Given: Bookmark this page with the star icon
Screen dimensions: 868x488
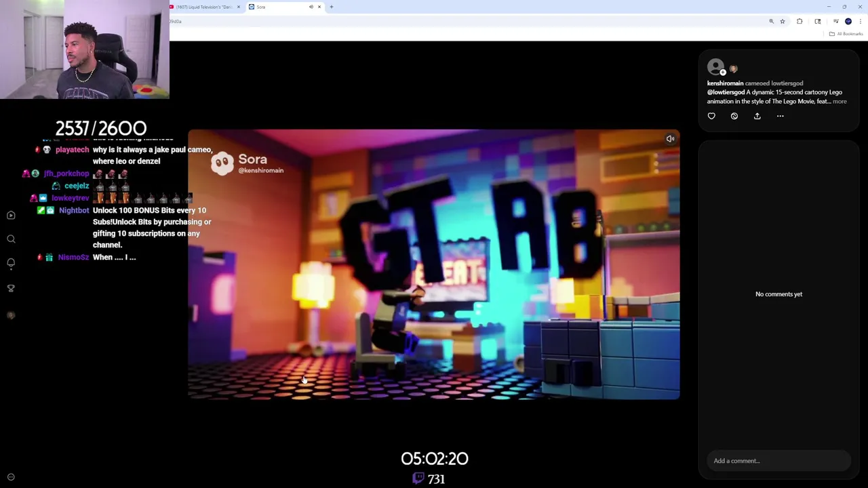Looking at the screenshot, I should [783, 22].
